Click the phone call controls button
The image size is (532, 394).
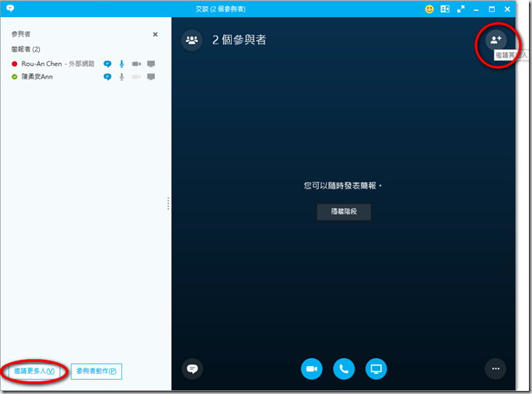pyautogui.click(x=344, y=368)
